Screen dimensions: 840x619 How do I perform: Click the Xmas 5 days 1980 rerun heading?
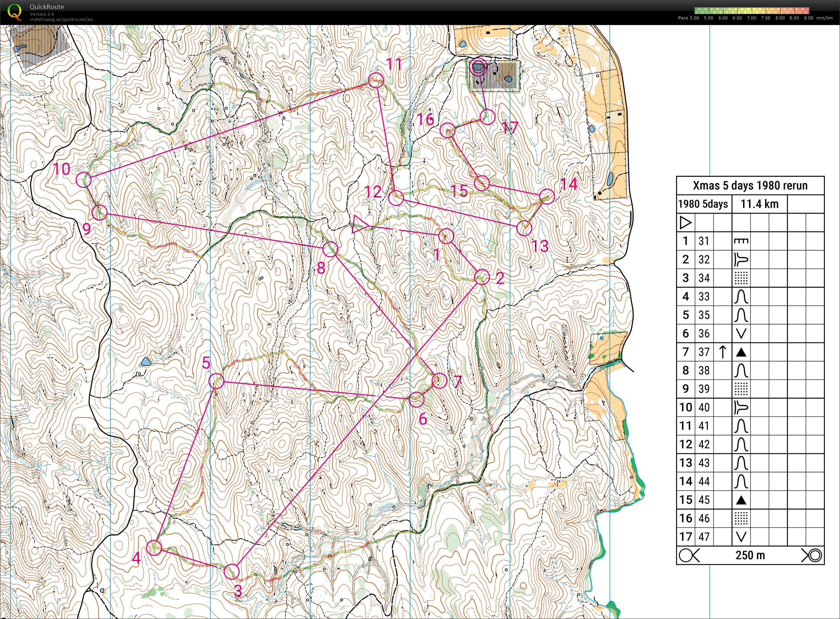pos(750,185)
